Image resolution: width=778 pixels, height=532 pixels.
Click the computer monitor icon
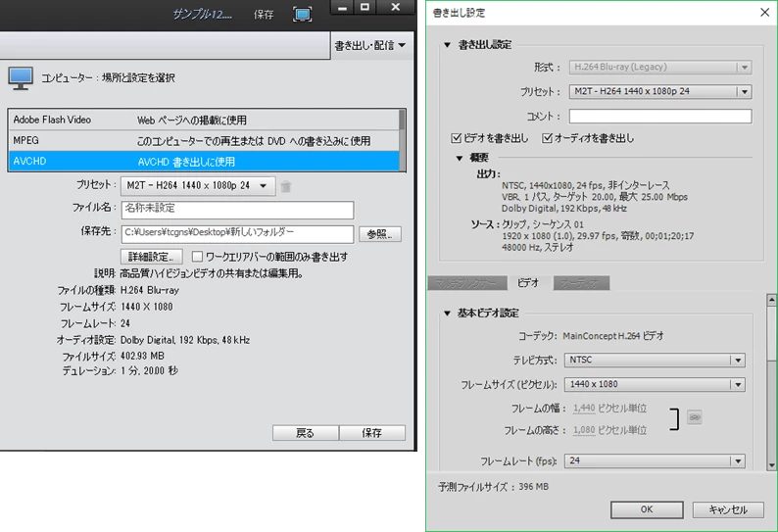tap(21, 78)
